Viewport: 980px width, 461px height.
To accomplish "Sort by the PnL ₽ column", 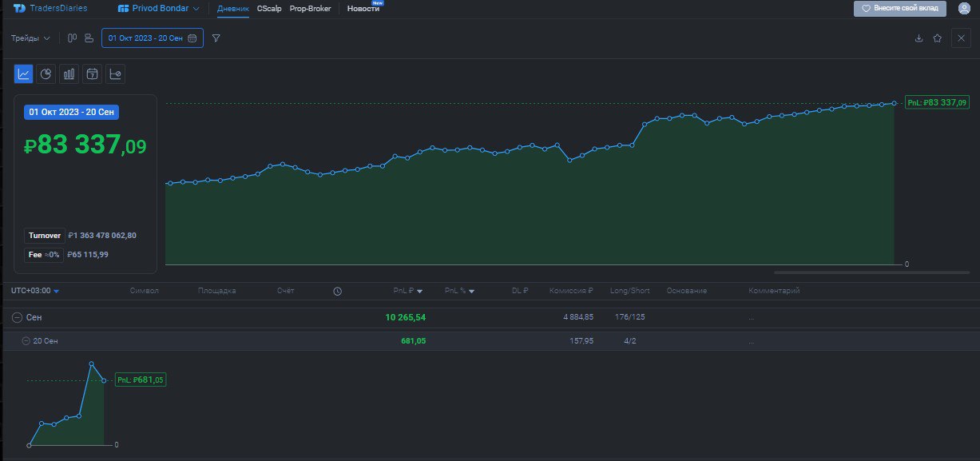I will tap(408, 291).
